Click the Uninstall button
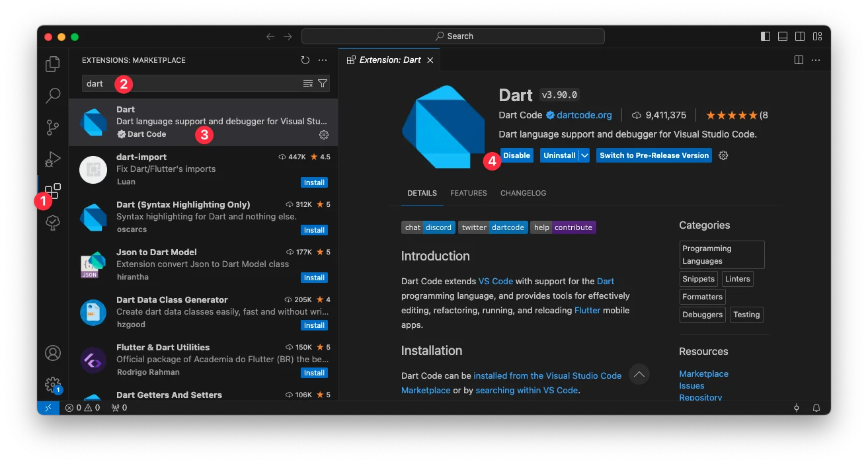 [559, 155]
